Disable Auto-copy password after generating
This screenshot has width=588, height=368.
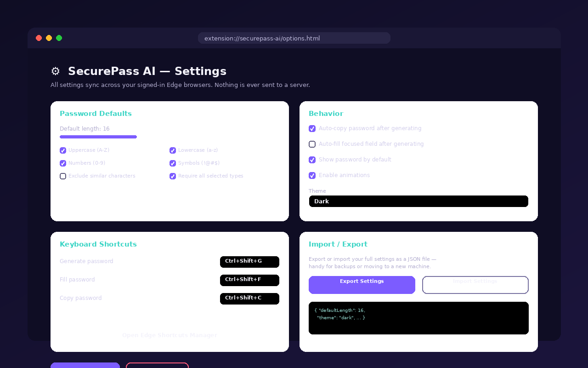(312, 129)
